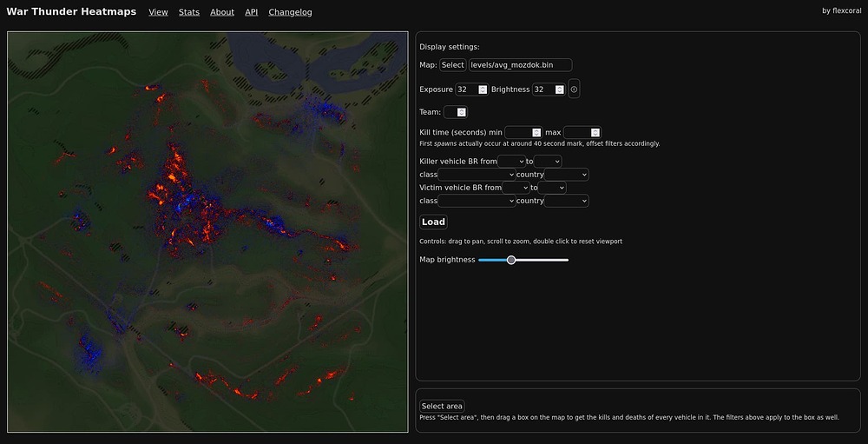This screenshot has width=868, height=444.
Task: Click the Brightness value spinner arrows
Action: [x=560, y=89]
